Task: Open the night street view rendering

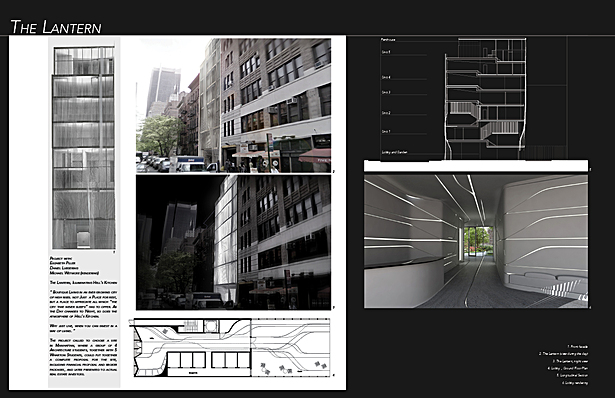Action: (233, 242)
